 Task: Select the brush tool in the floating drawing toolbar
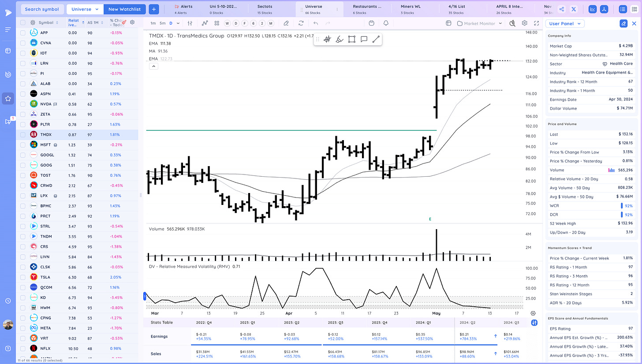point(340,39)
